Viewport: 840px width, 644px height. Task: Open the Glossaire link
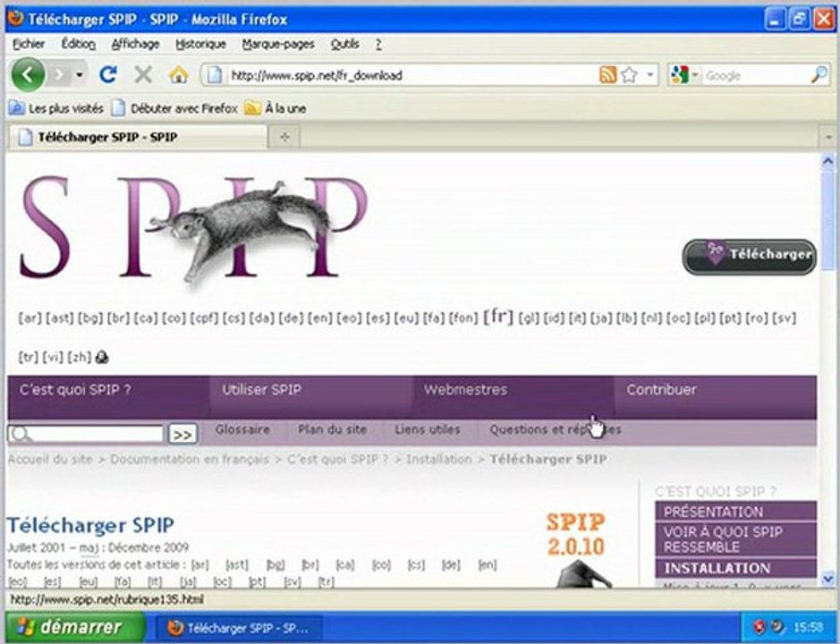(x=242, y=429)
